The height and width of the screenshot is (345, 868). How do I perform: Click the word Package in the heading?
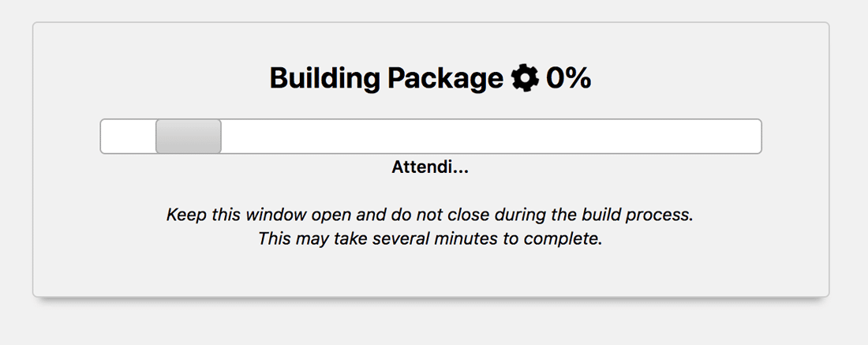tap(446, 79)
